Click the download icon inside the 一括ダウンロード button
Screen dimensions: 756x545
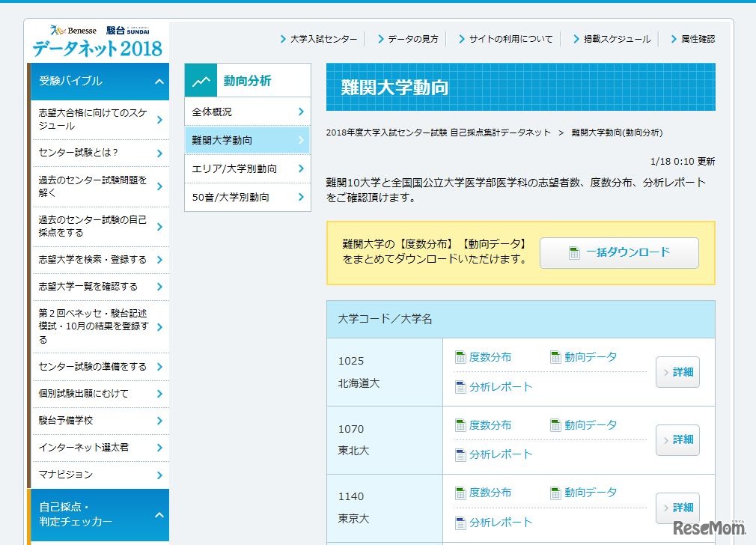(x=574, y=252)
